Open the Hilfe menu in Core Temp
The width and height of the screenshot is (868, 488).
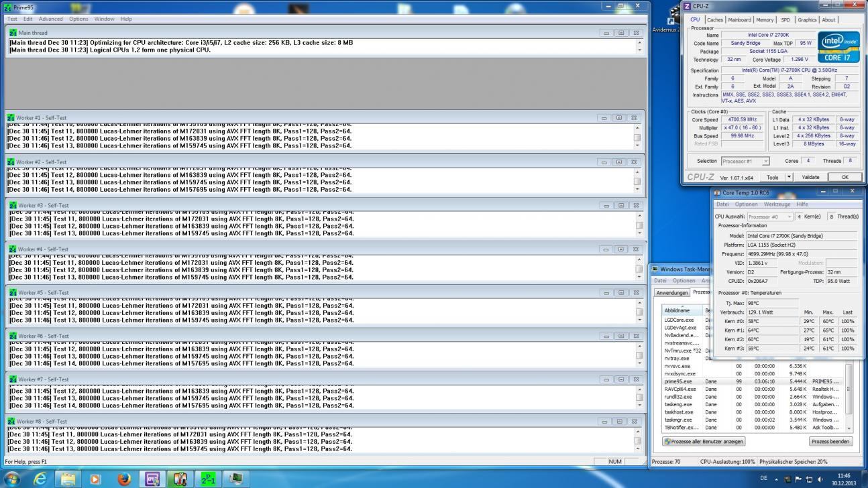click(x=802, y=204)
